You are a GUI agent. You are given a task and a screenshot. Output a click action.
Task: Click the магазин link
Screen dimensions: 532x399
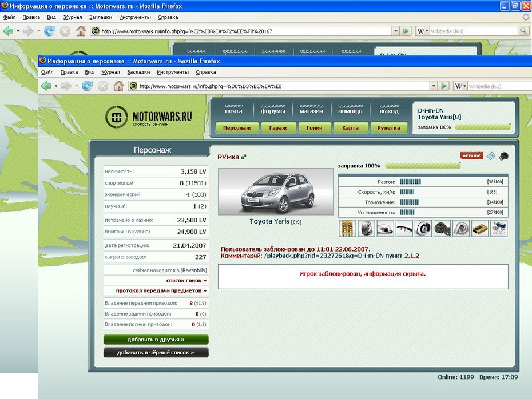coord(311,111)
